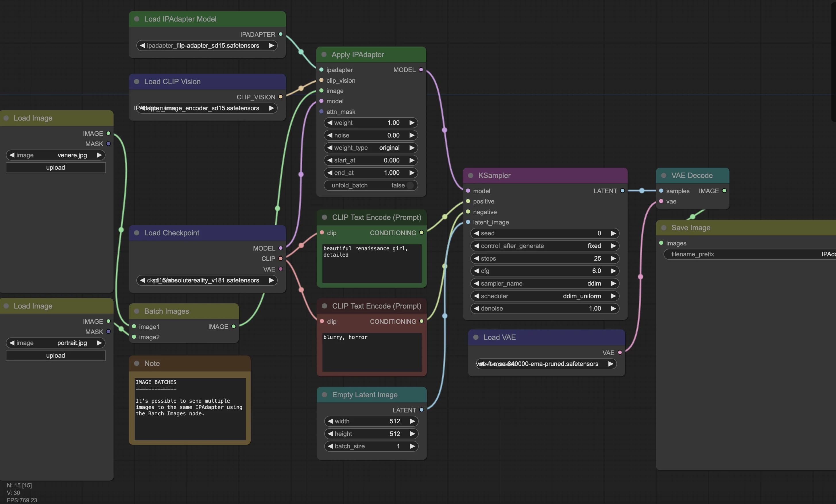Decrease the latent height value

click(330, 433)
